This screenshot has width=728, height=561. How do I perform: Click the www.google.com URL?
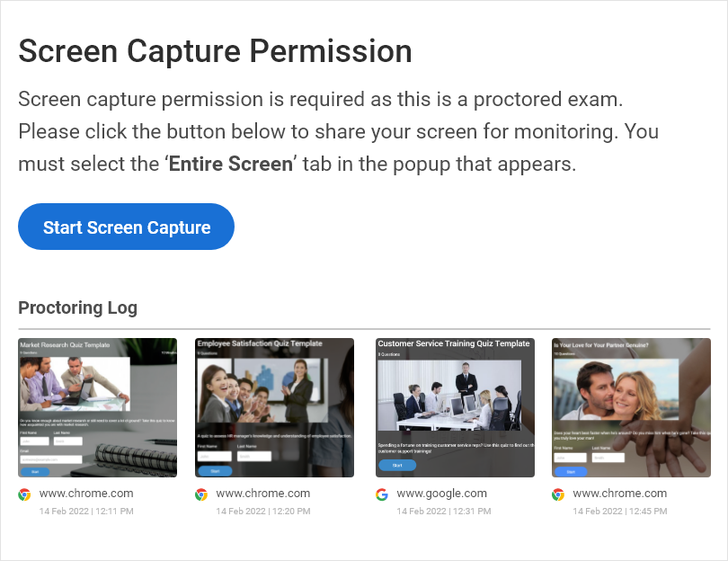pyautogui.click(x=442, y=494)
